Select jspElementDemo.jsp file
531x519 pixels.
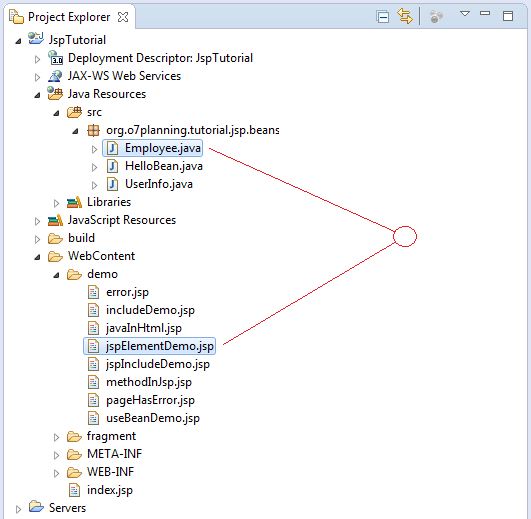150,346
